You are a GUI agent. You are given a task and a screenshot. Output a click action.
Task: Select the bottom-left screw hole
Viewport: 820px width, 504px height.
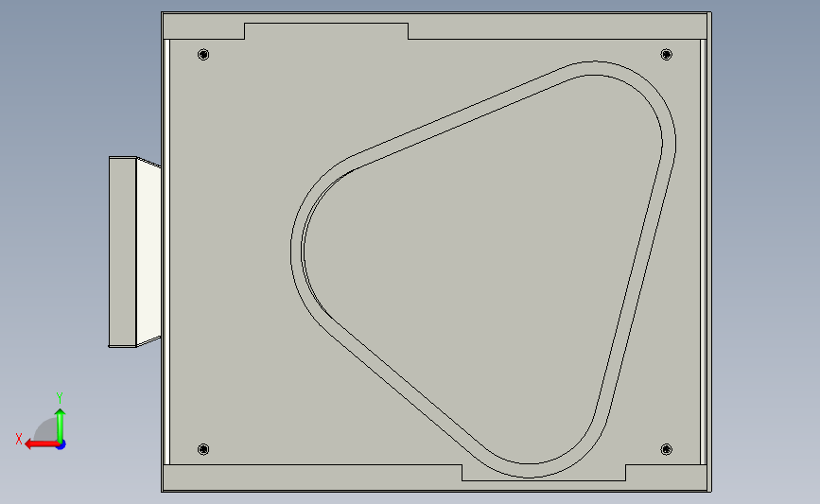pyautogui.click(x=203, y=449)
